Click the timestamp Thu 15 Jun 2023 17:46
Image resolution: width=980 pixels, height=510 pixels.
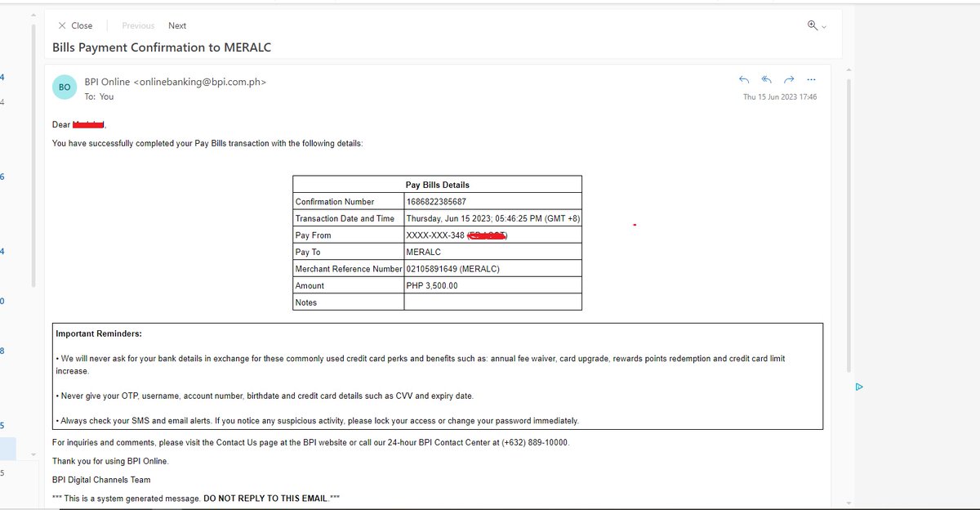[x=780, y=96]
